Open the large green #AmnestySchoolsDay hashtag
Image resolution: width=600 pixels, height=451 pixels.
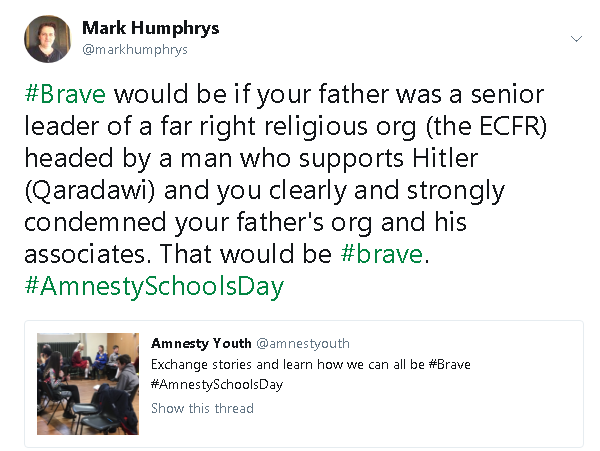(x=153, y=286)
